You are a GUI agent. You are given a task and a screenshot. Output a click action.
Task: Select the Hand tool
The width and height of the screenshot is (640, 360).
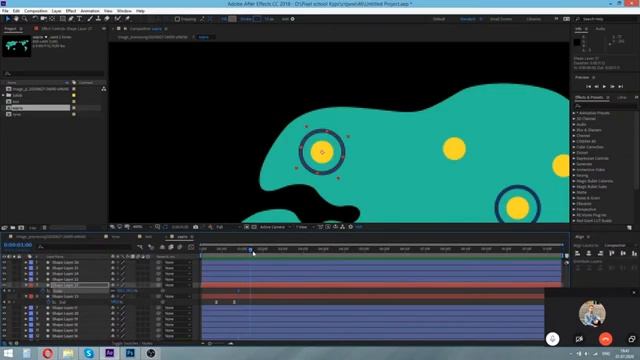(16, 19)
